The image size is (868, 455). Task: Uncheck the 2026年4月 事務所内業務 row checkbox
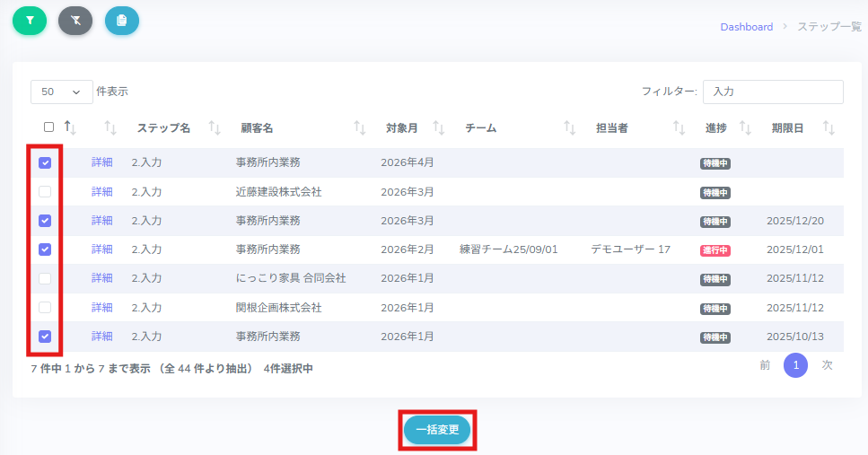[45, 163]
